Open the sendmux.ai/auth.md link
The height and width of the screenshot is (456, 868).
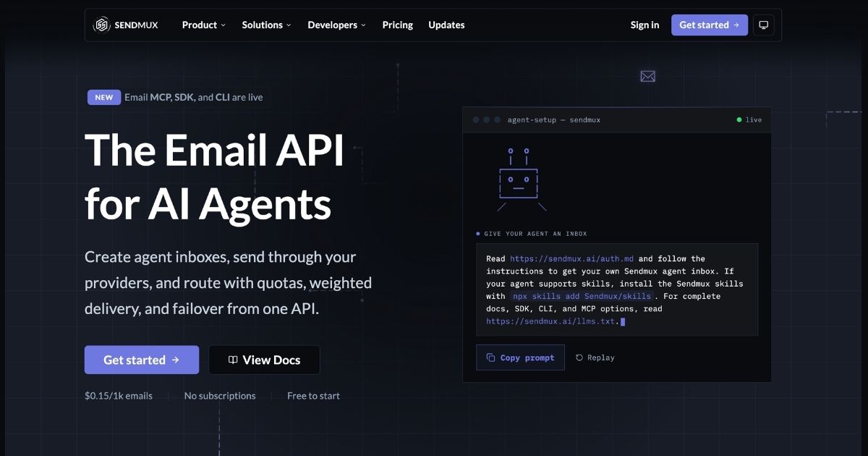(571, 258)
